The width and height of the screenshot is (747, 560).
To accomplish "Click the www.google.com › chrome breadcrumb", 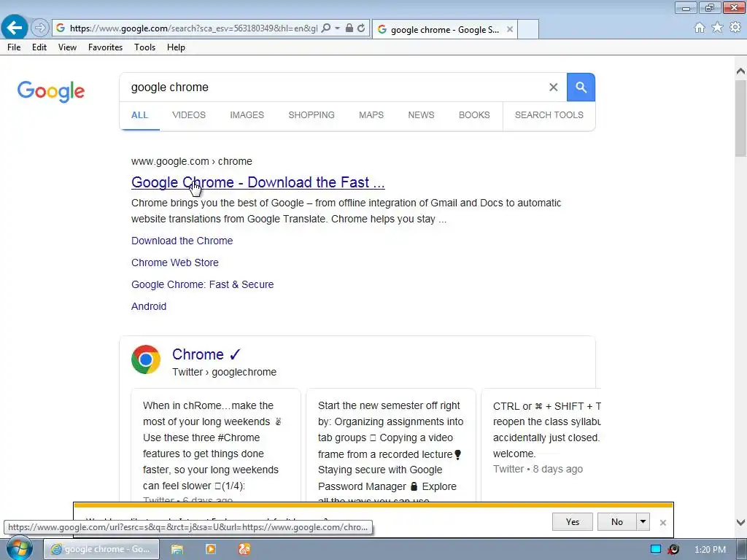I will pyautogui.click(x=192, y=161).
